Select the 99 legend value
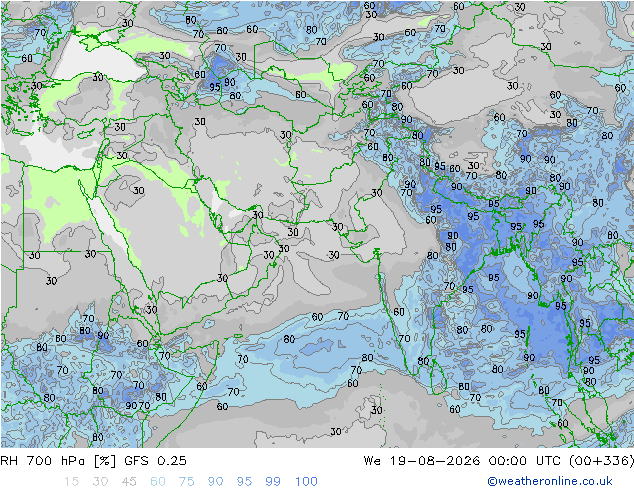Screen dimensions: 634x490 point(273,481)
